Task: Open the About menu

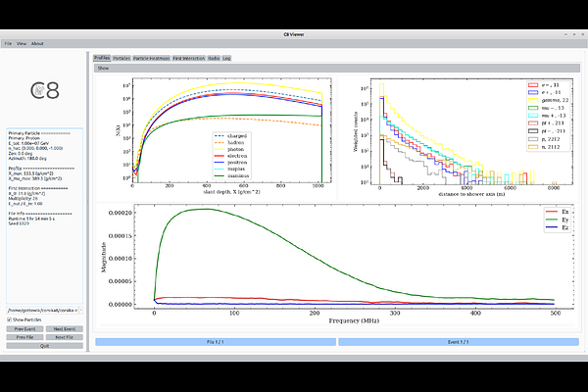Action: coord(37,44)
